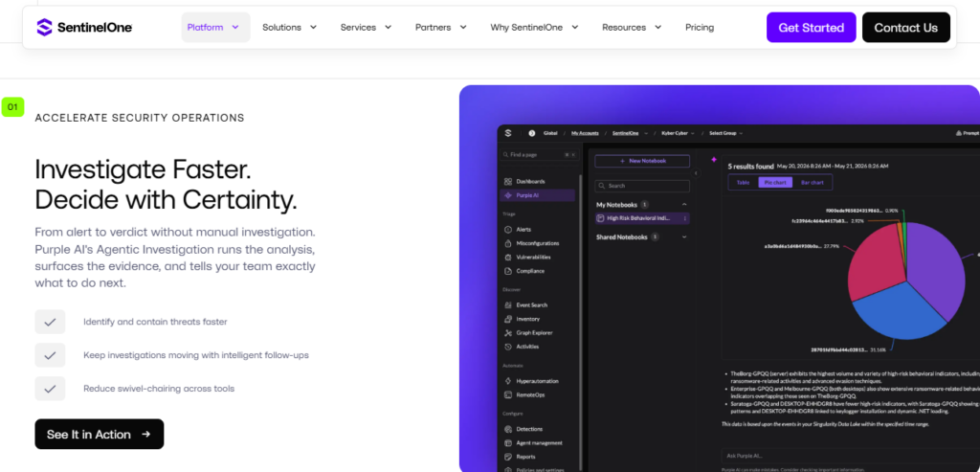The image size is (980, 472).
Task: Open the Graph Explorer icon
Action: [508, 332]
